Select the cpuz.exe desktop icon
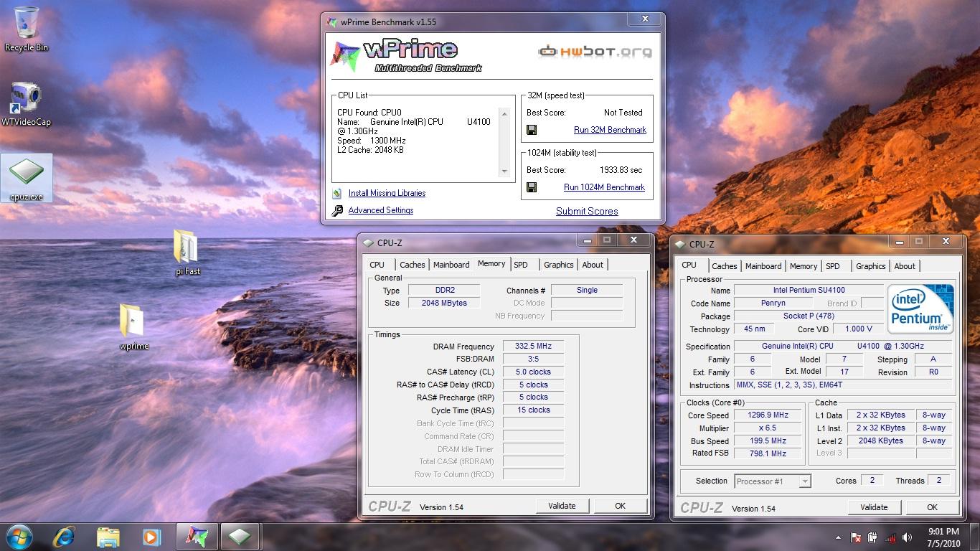This screenshot has height=551, width=980. coord(27,178)
